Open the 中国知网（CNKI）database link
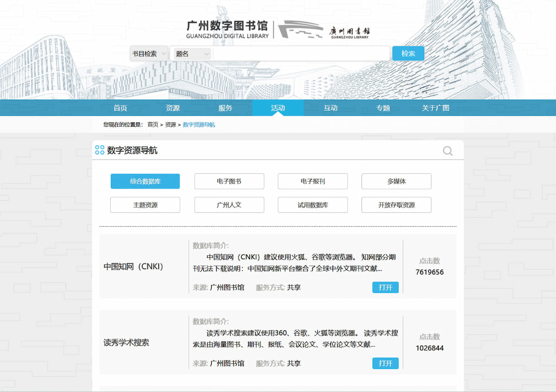 tap(134, 266)
